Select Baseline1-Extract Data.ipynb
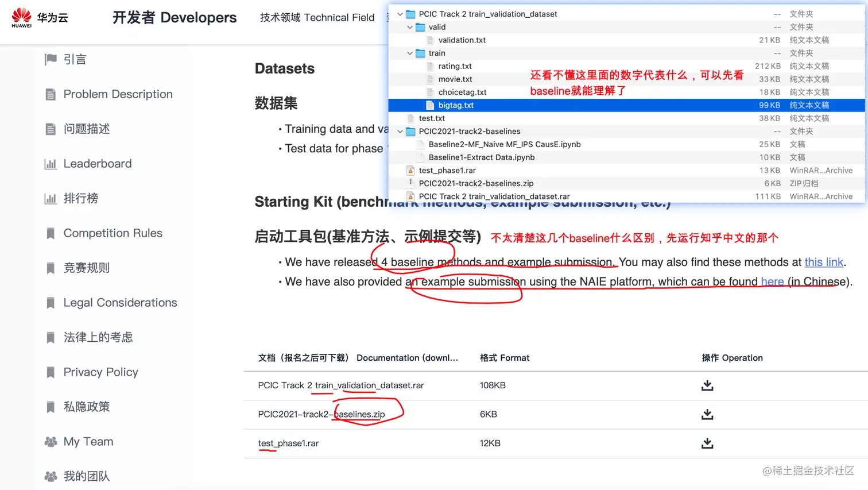 [482, 157]
